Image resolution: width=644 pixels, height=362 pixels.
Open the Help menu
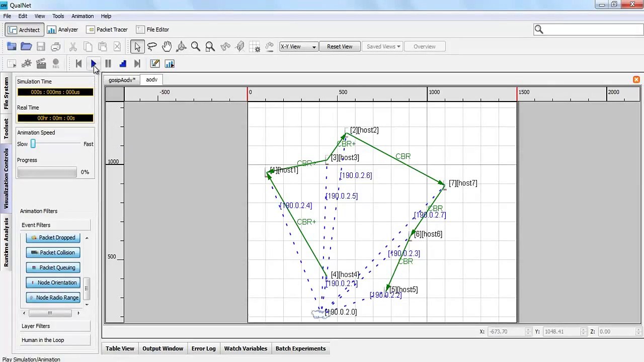(106, 16)
